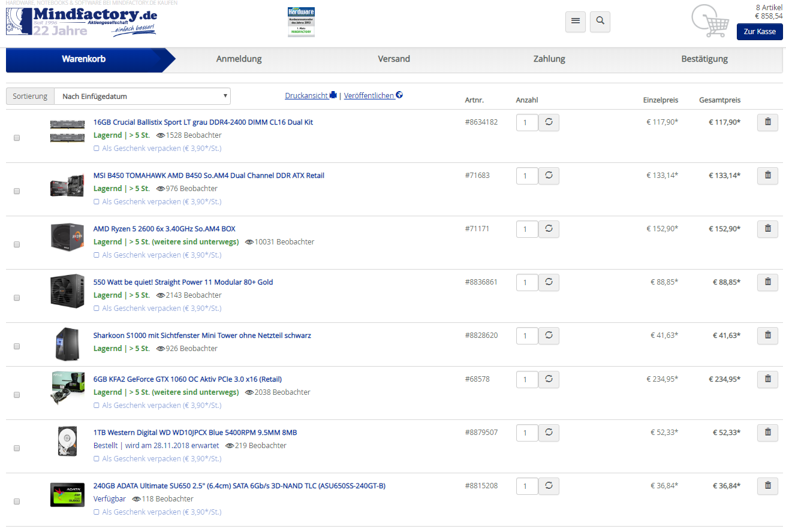Click the total price € 234,95
The image size is (786, 532).
point(724,379)
